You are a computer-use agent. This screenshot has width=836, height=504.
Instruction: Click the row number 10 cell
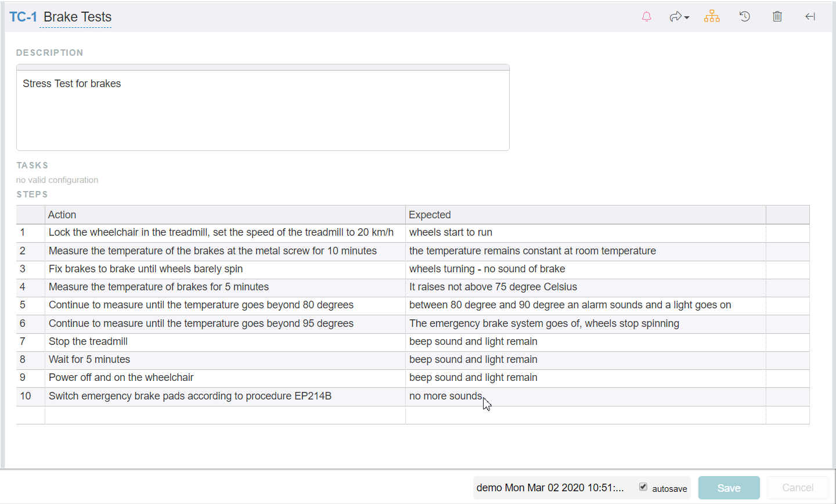tap(31, 397)
